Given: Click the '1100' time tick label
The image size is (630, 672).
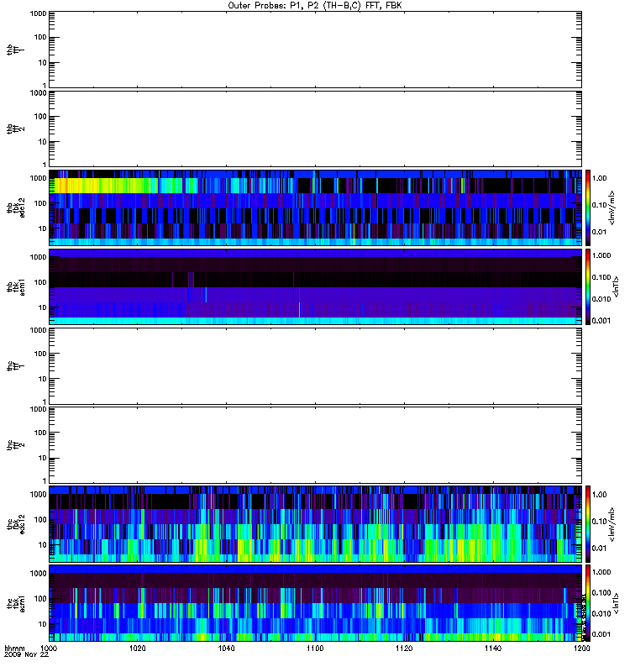Looking at the screenshot, I should tap(315, 648).
